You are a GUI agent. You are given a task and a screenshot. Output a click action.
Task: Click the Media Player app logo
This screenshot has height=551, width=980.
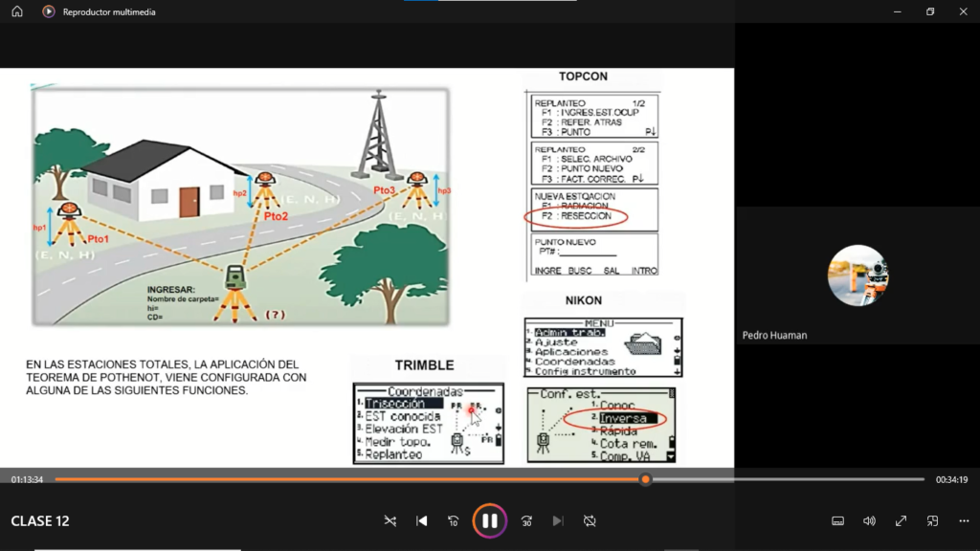point(48,11)
